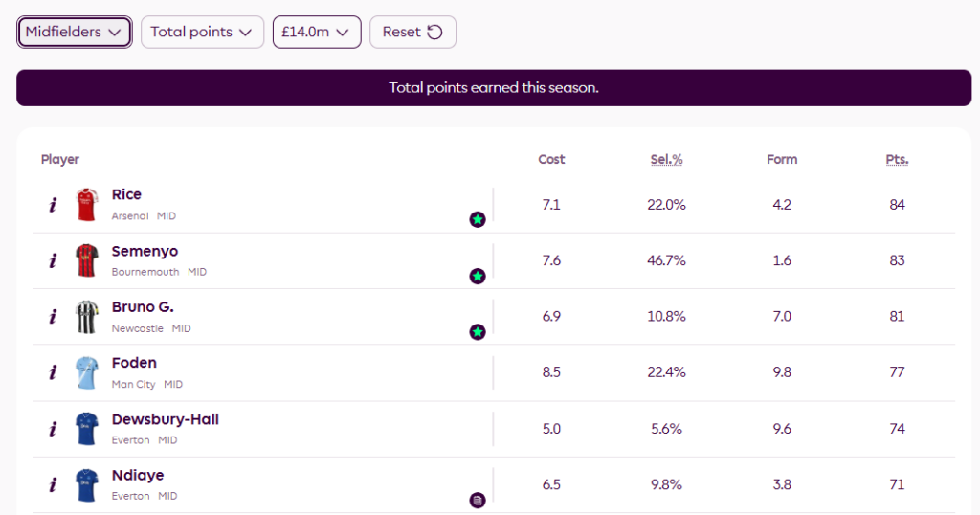
Task: Open the Total points sort dropdown
Action: (x=202, y=32)
